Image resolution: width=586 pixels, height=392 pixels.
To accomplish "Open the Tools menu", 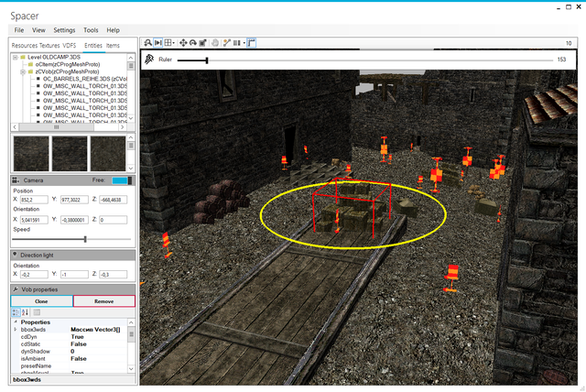I will coord(91,30).
